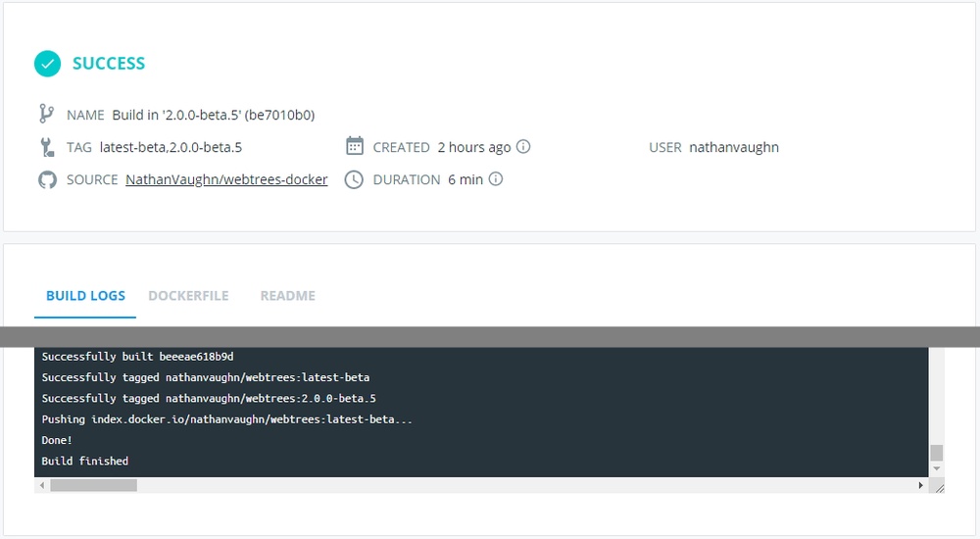The image size is (980, 539).
Task: Click log line 'Pushing index.docker.io/nathanvaughn/webtrees:latest-beta...'
Action: [x=227, y=419]
